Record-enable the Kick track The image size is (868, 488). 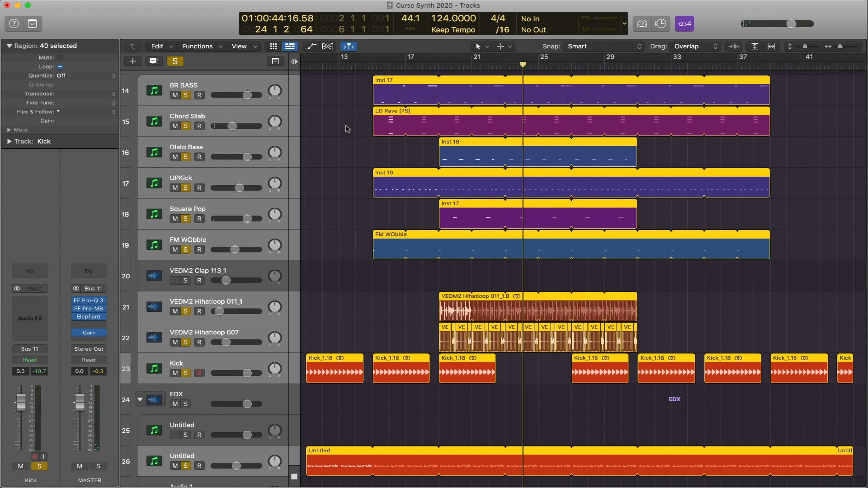pos(199,373)
